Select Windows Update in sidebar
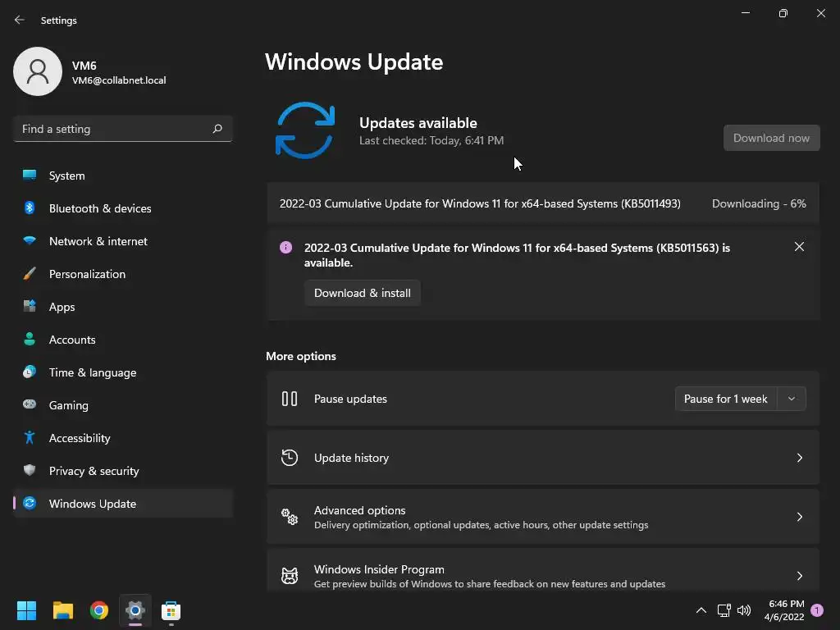 123,503
